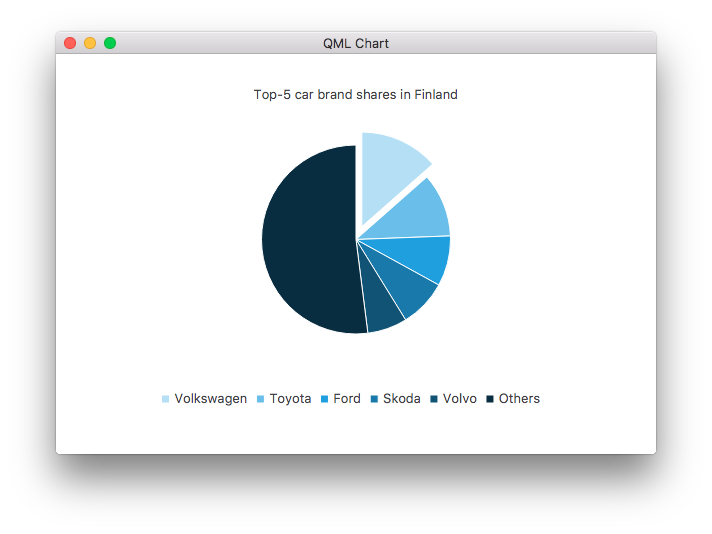Image resolution: width=712 pixels, height=534 pixels.
Task: Maximize the QML Chart window
Action: pos(110,43)
